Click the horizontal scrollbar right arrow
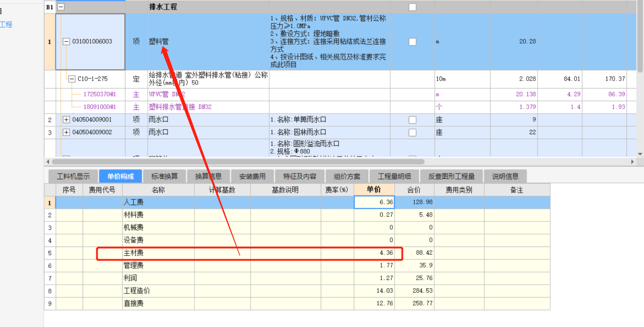Image resolution: width=644 pixels, height=327 pixels. pos(633,162)
